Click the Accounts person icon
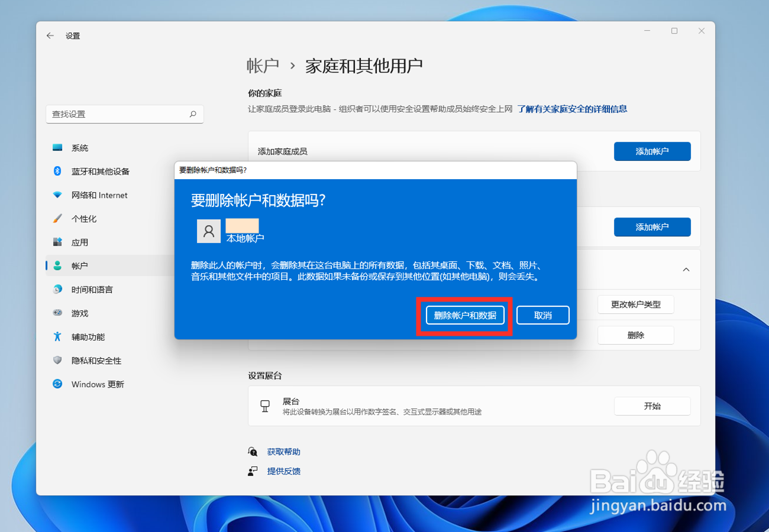 click(57, 266)
